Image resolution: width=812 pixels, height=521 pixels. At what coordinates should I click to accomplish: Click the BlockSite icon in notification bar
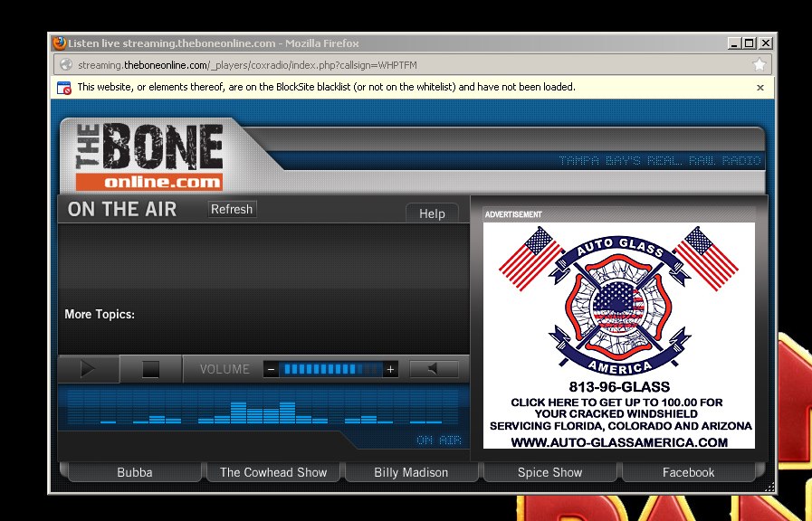coord(63,88)
